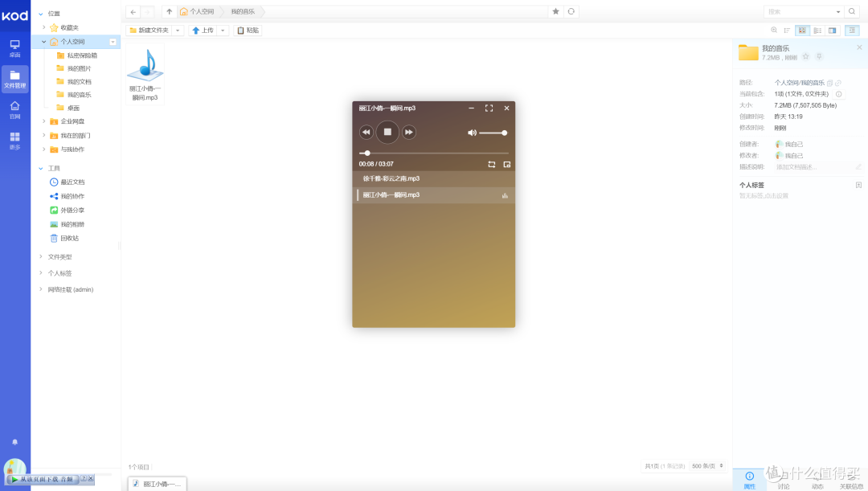868x491 pixels.
Task: Open the 500 条/页 page size dropdown
Action: pos(707,466)
